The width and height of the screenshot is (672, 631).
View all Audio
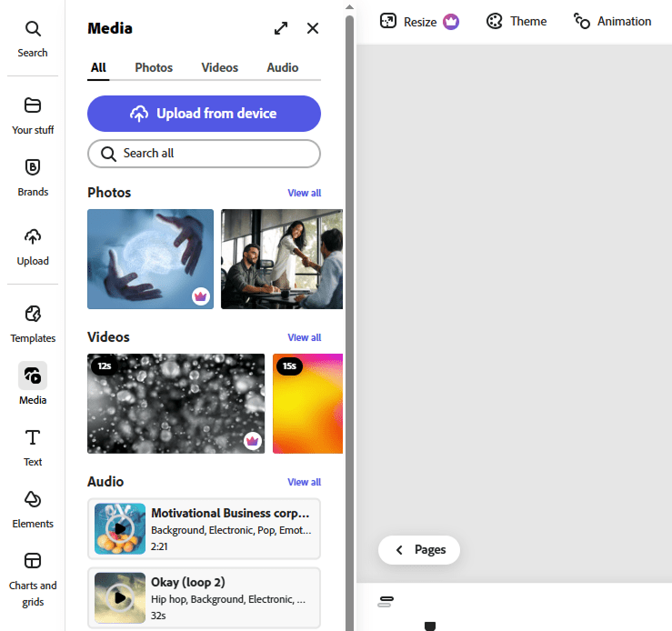pos(305,482)
